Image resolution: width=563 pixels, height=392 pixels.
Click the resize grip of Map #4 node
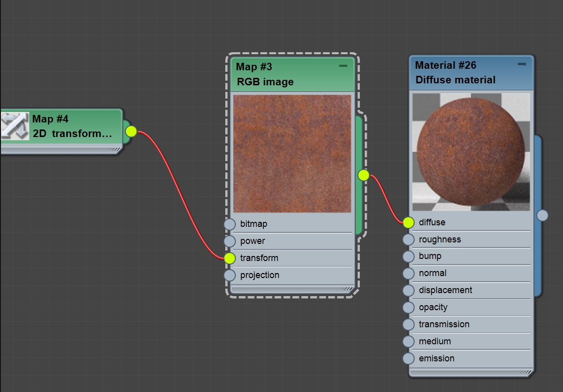(115, 149)
